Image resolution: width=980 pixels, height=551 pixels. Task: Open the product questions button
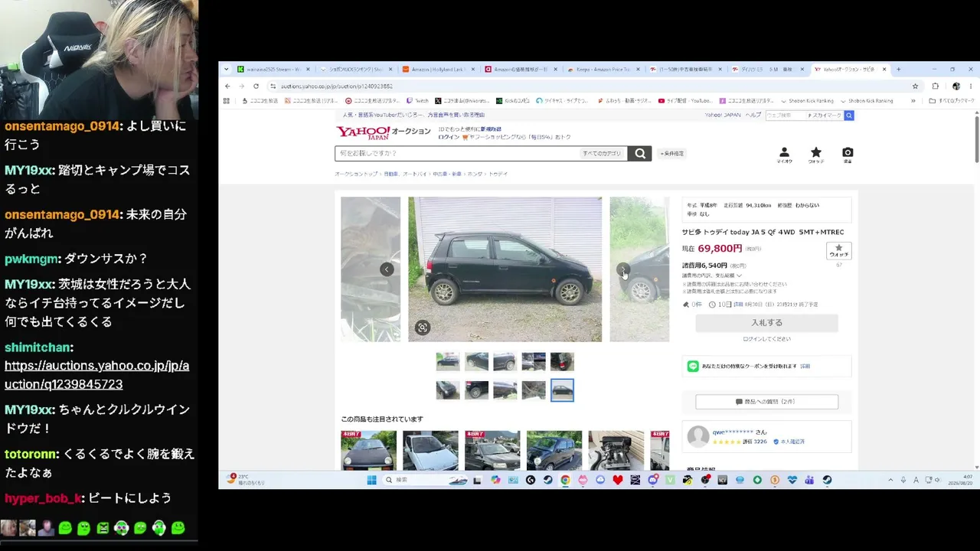[x=766, y=402]
